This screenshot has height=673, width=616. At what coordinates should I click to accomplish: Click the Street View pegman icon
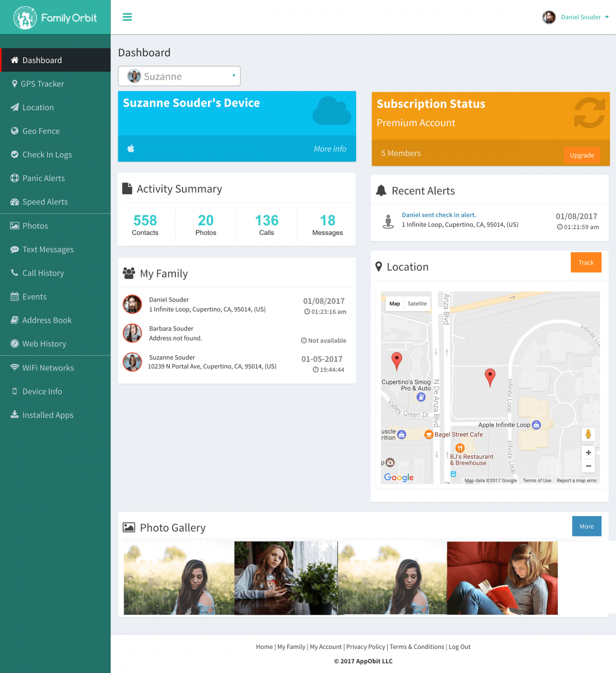[x=588, y=434]
